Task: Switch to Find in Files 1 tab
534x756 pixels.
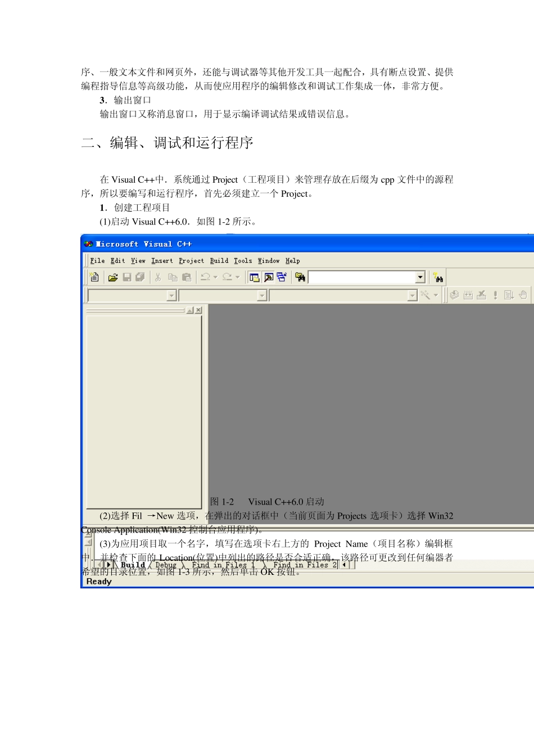Action: click(x=223, y=565)
